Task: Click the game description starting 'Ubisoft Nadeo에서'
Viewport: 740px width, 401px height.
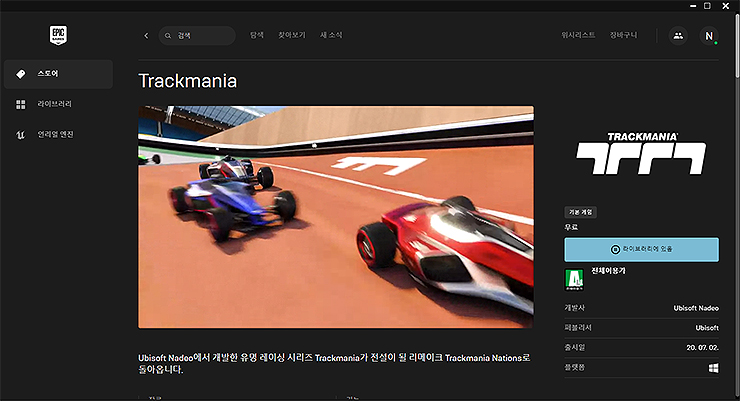Action: 334,364
